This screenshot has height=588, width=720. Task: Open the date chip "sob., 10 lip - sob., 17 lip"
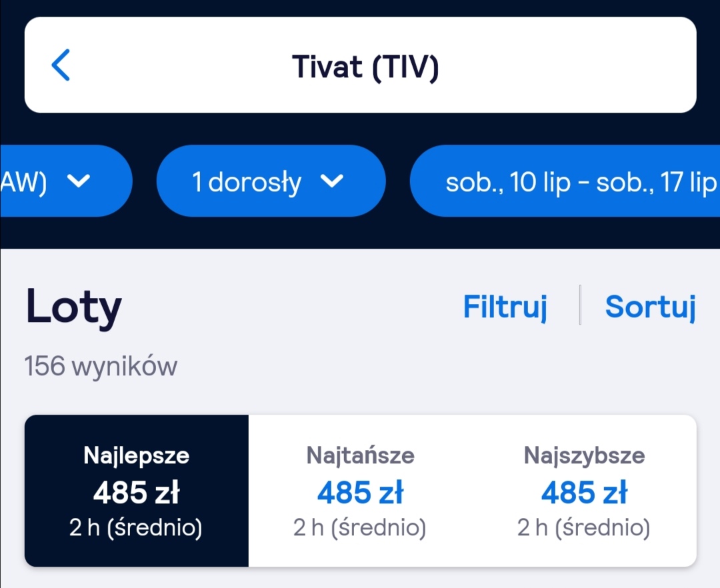[x=565, y=181]
